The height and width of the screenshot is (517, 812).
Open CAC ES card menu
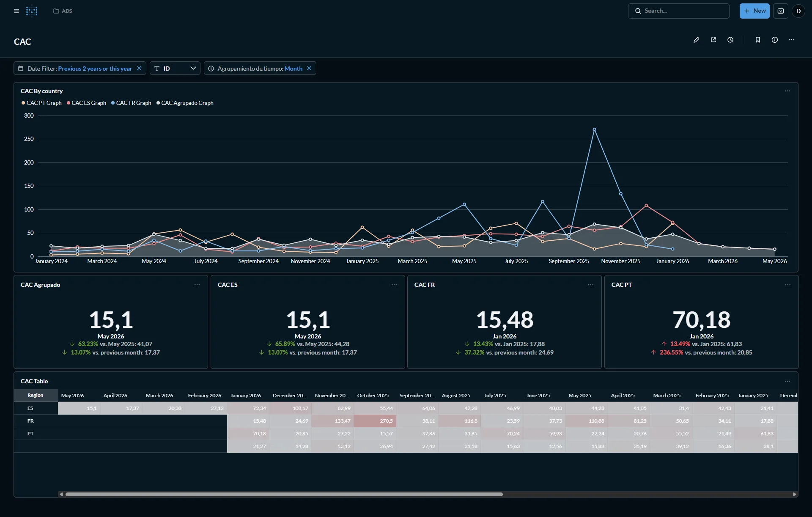point(394,285)
